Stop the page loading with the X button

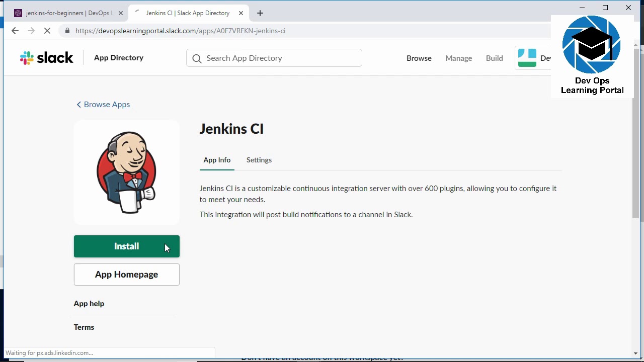(x=47, y=31)
